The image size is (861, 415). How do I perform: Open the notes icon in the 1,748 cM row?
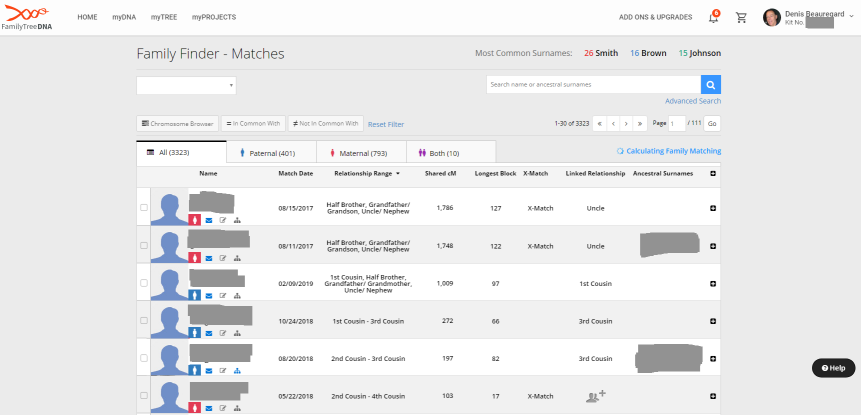[223, 258]
